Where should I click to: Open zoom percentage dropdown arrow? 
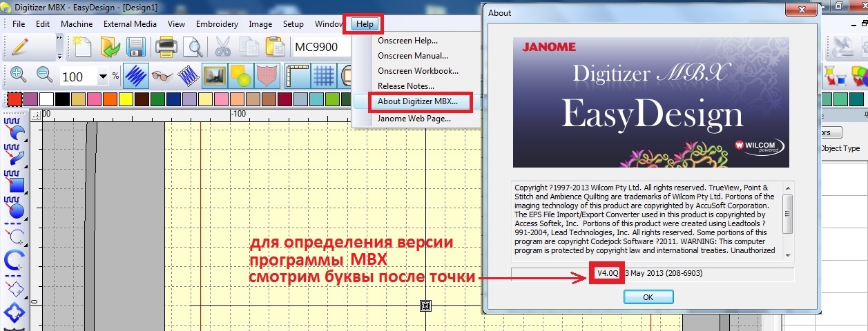click(x=104, y=77)
